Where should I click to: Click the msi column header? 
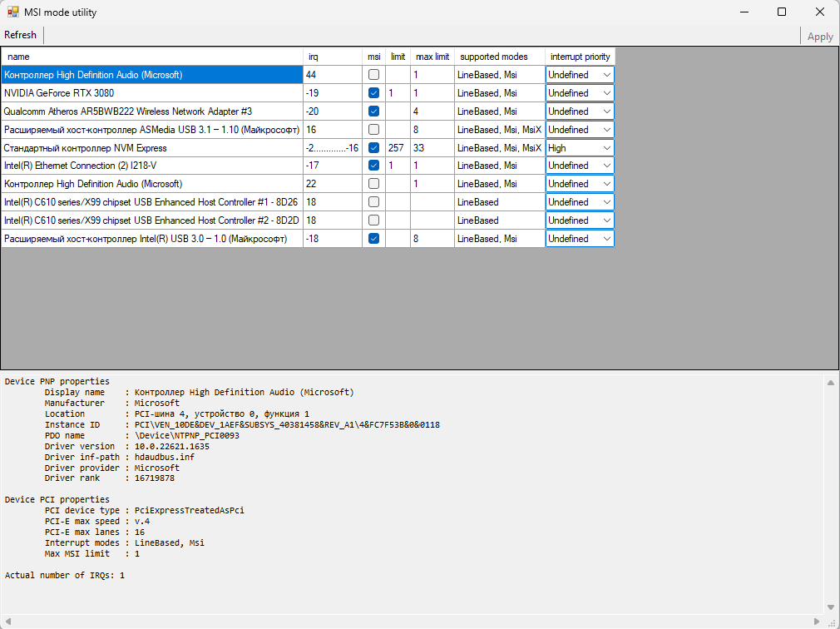[x=374, y=57]
